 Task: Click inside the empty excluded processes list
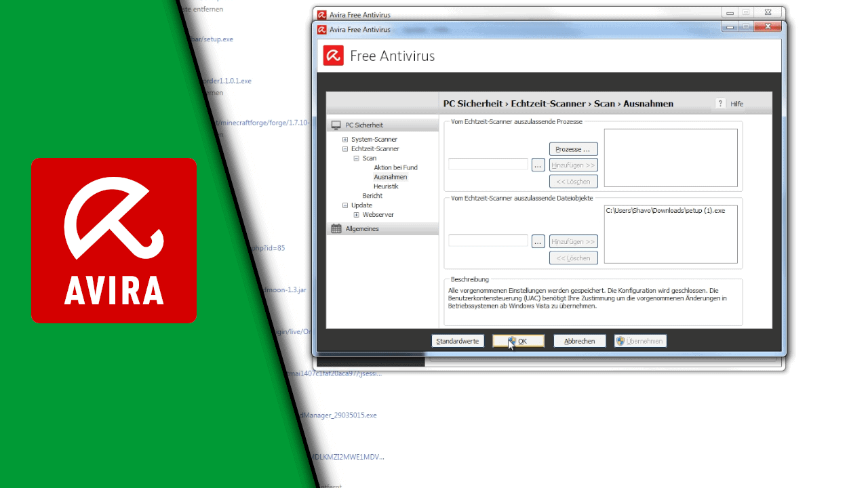(671, 158)
